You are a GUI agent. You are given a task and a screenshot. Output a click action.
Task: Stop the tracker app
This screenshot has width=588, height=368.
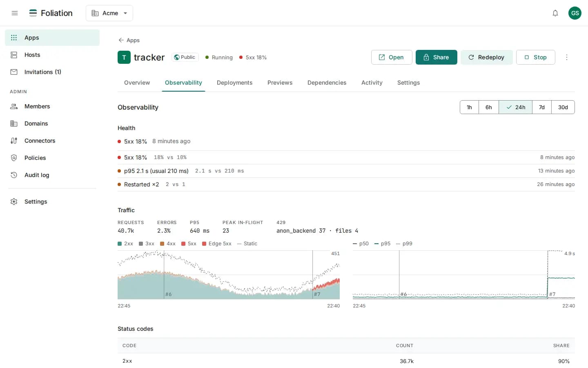click(x=536, y=57)
